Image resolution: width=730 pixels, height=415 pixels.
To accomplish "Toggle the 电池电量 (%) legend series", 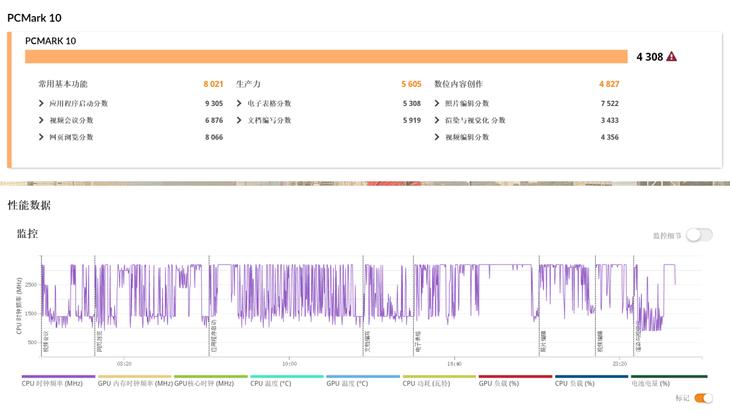I will (669, 381).
